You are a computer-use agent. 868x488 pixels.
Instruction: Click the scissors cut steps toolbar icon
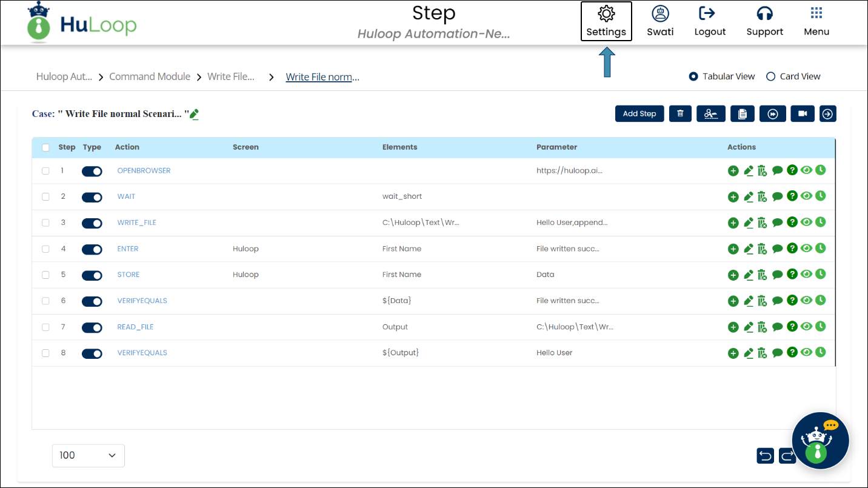pyautogui.click(x=711, y=114)
